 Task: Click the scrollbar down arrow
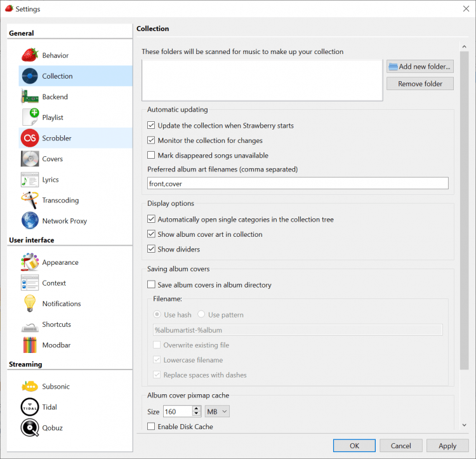click(x=464, y=425)
